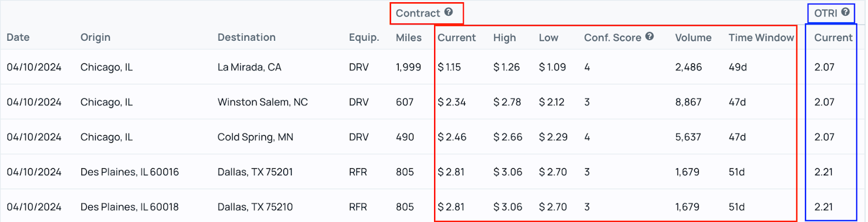Image resolution: width=868 pixels, height=222 pixels.
Task: Click the Contract help question-mark icon
Action: 449,12
